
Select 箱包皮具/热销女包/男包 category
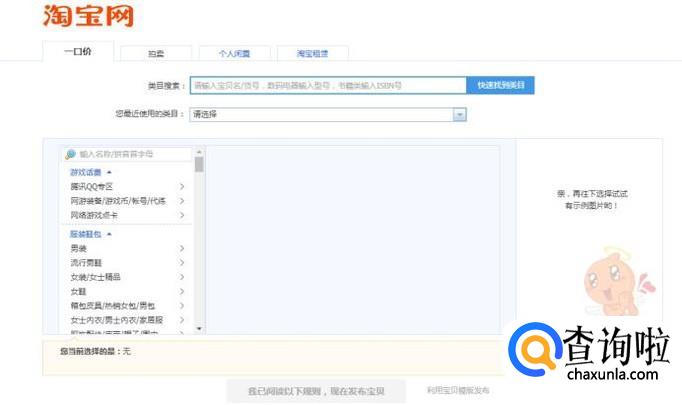click(113, 305)
